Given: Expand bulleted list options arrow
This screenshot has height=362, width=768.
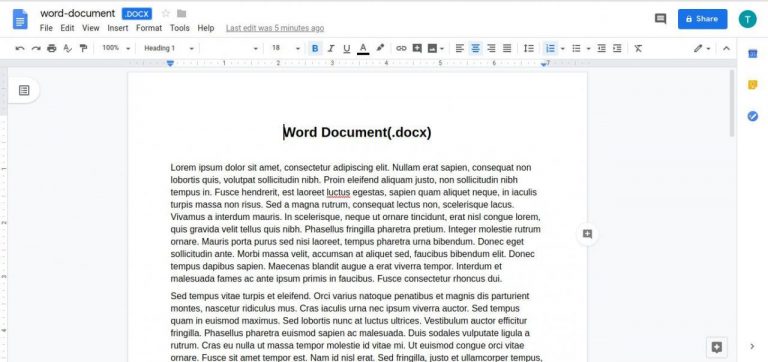Looking at the screenshot, I should [588, 48].
